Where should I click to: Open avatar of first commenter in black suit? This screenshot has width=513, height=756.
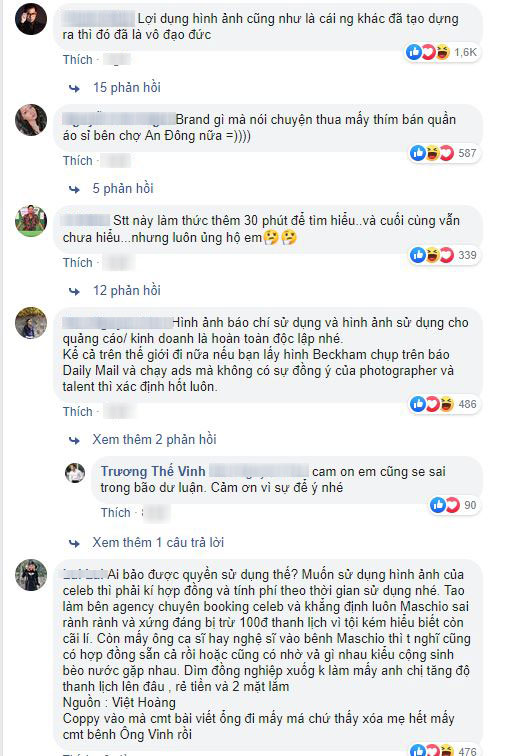(x=31, y=19)
